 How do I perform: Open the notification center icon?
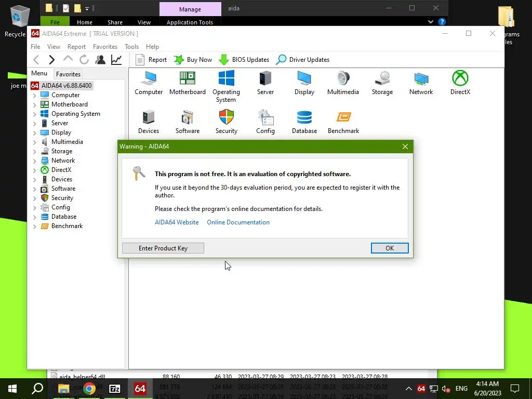click(x=515, y=389)
